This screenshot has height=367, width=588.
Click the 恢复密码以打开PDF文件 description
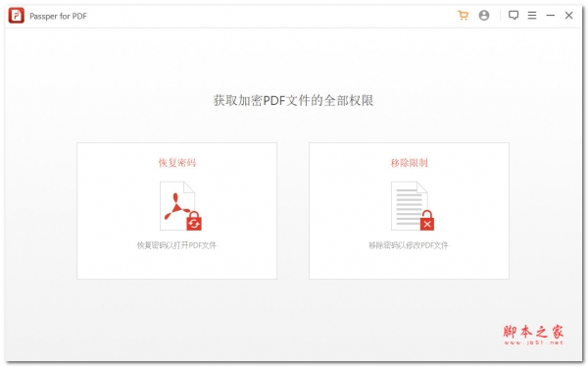pyautogui.click(x=176, y=245)
